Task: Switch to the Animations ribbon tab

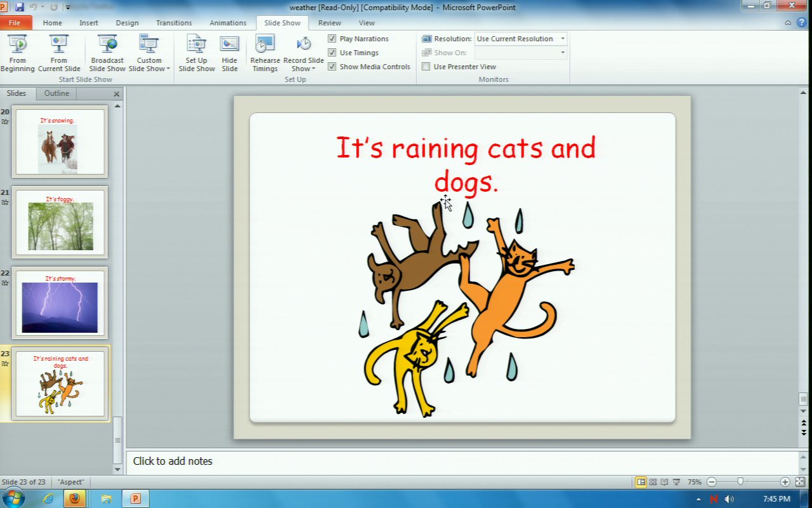Action: click(228, 23)
